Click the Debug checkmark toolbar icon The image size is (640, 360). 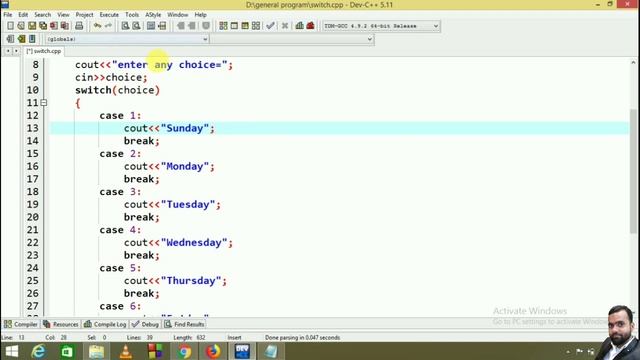pos(270,26)
